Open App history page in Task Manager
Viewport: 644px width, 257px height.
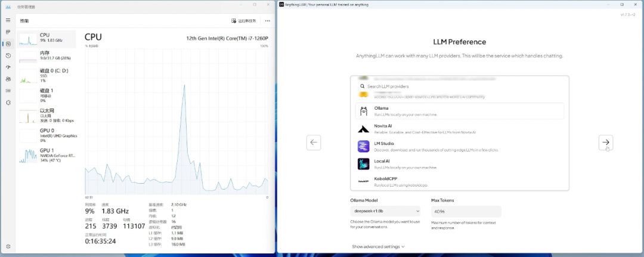pyautogui.click(x=8, y=55)
